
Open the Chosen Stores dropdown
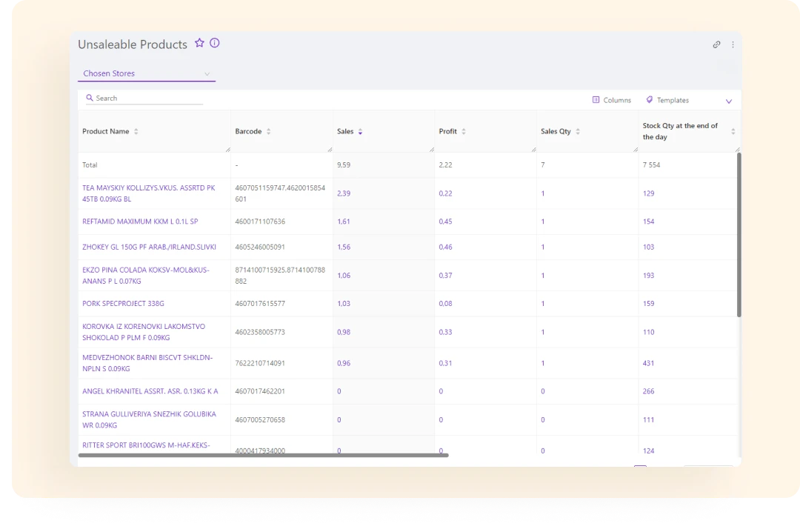(x=146, y=73)
